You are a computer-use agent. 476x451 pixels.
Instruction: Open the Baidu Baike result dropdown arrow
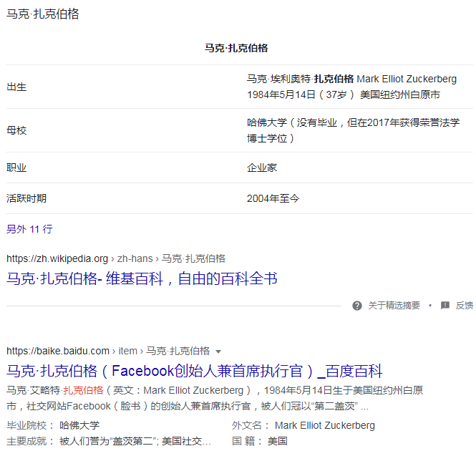[x=218, y=351]
